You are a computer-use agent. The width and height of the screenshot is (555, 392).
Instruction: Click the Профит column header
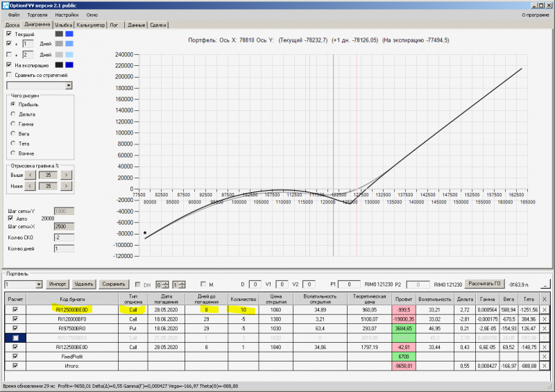point(404,299)
